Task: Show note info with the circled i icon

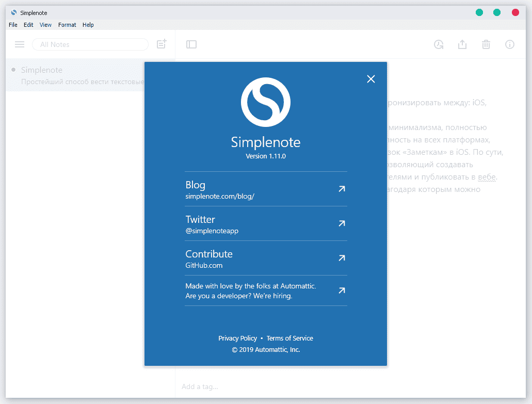Action: click(x=510, y=44)
